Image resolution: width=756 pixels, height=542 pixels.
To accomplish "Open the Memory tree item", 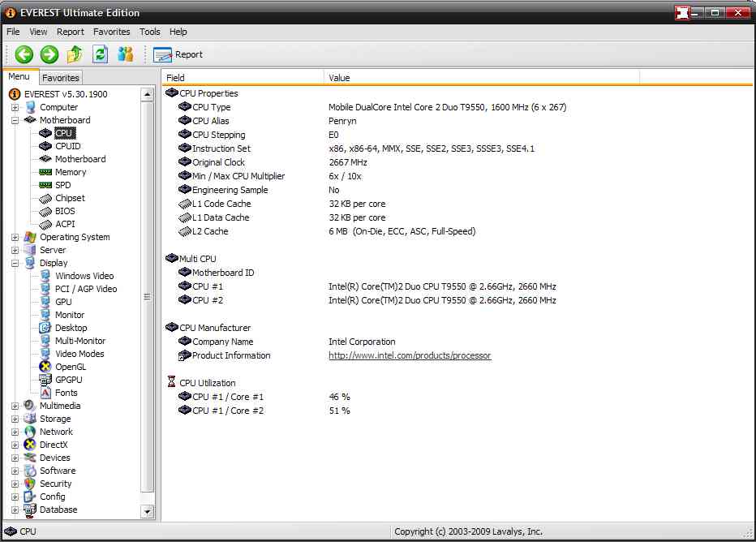I will [x=71, y=172].
